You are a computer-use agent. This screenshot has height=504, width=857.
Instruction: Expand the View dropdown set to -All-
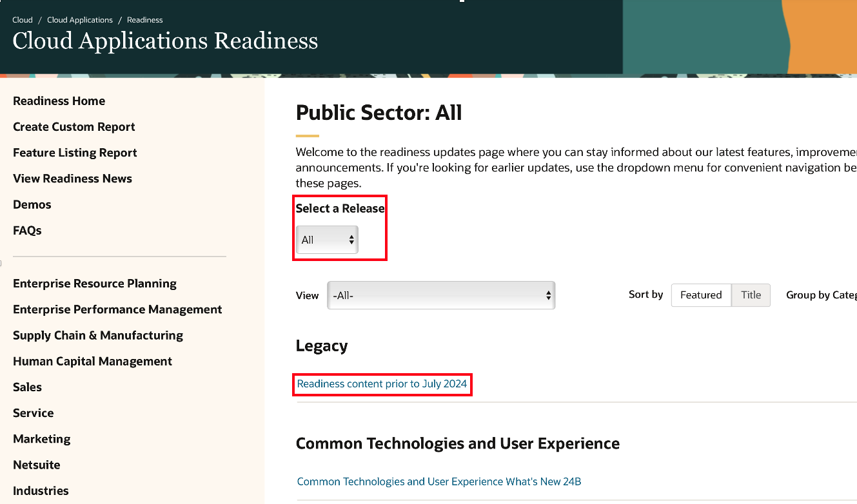(x=441, y=295)
